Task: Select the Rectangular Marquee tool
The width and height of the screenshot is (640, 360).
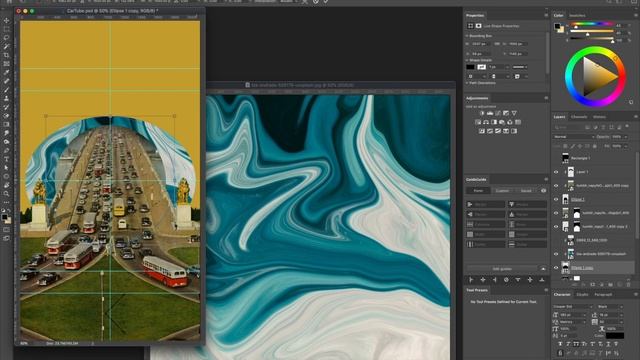Action: [x=6, y=29]
